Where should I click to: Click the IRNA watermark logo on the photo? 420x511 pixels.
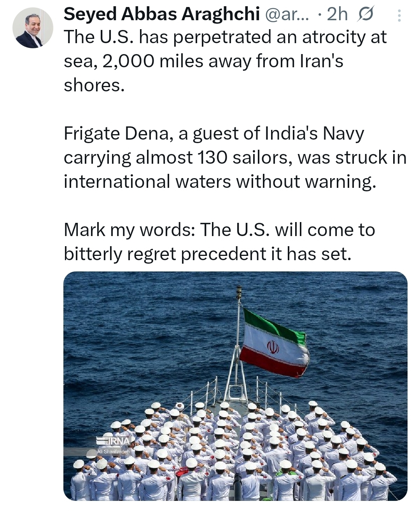point(114,441)
